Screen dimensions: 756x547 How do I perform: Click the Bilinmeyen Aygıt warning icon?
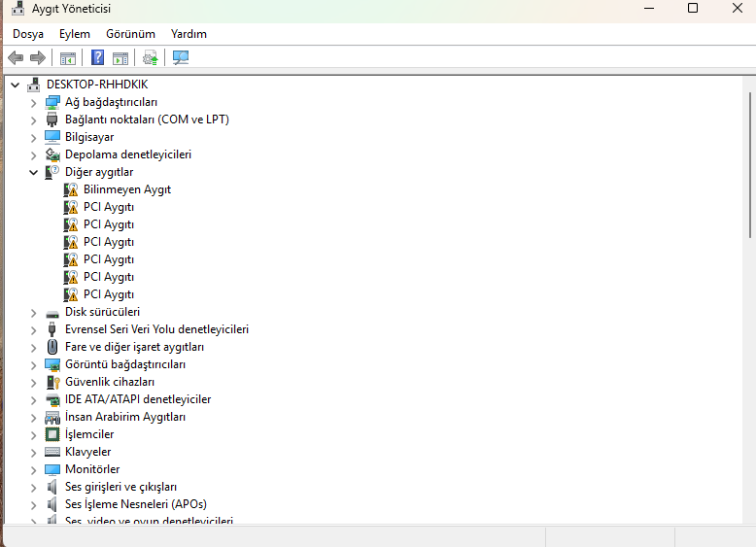pyautogui.click(x=70, y=189)
